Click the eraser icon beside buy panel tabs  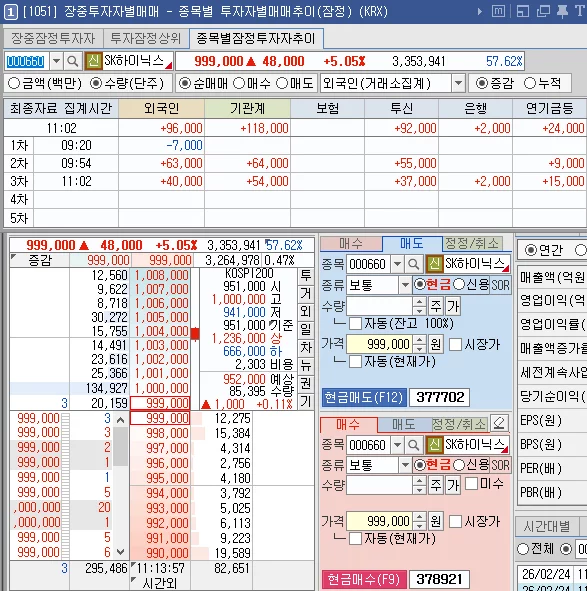pyautogui.click(x=499, y=424)
